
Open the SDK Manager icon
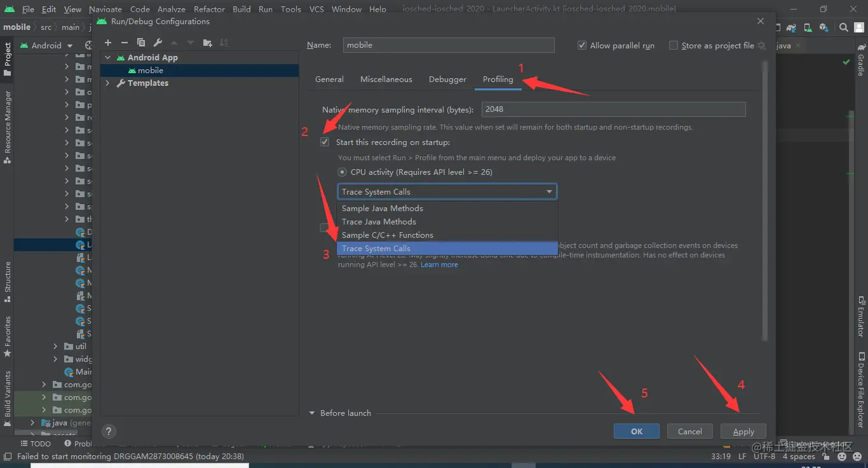[824, 27]
